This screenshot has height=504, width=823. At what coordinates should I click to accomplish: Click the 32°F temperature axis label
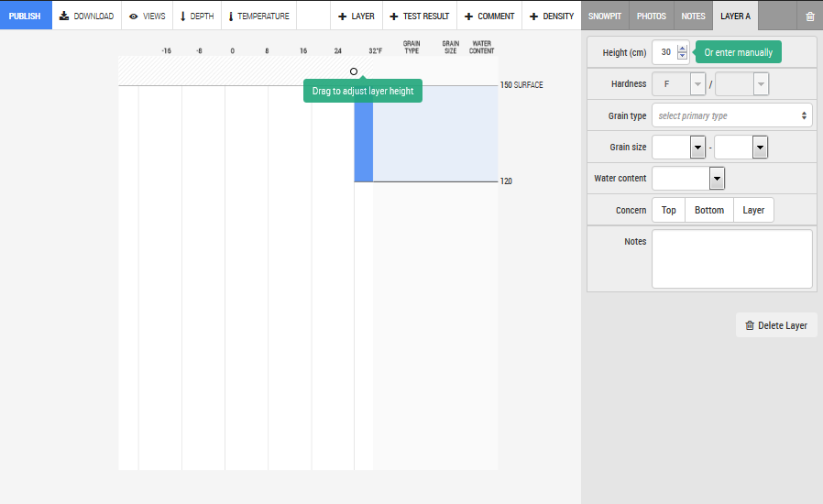click(x=375, y=51)
